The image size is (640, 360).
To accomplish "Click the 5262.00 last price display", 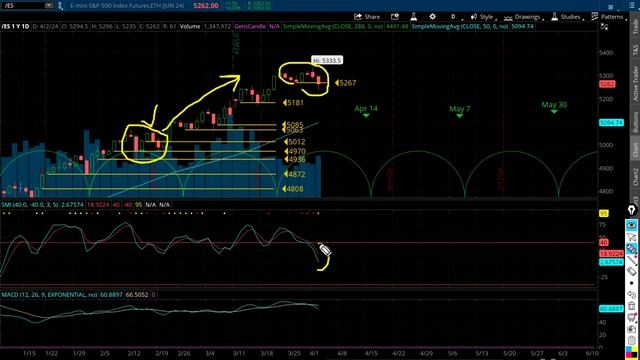I will click(x=206, y=6).
